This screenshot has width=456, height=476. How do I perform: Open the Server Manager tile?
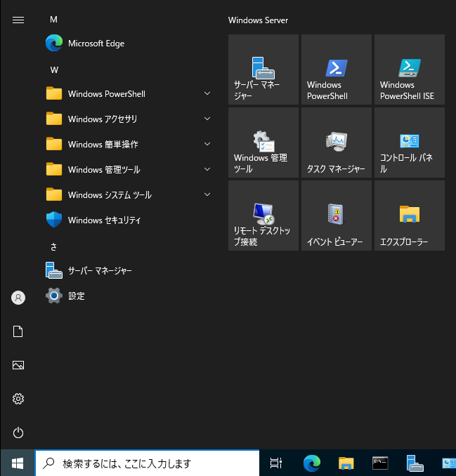(263, 70)
